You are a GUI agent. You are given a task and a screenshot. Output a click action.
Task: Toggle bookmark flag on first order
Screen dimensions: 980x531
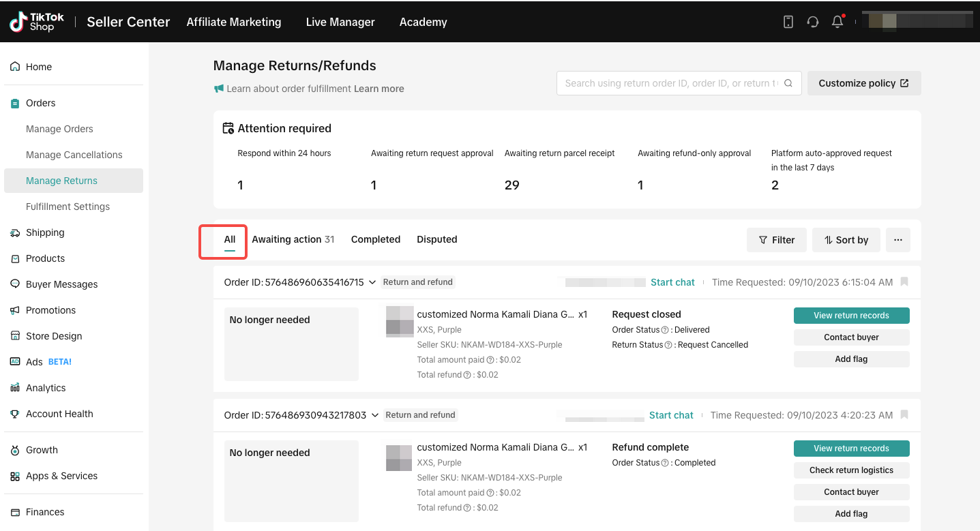tap(904, 282)
